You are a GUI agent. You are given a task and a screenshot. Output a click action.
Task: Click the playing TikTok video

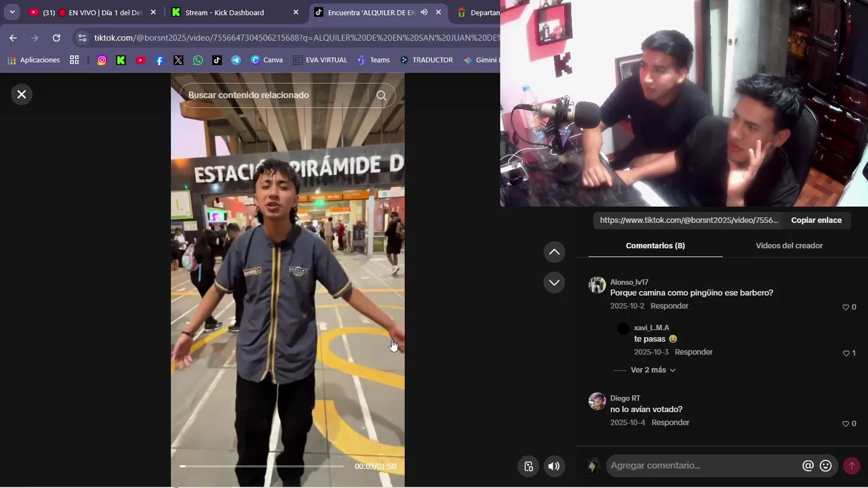point(288,280)
